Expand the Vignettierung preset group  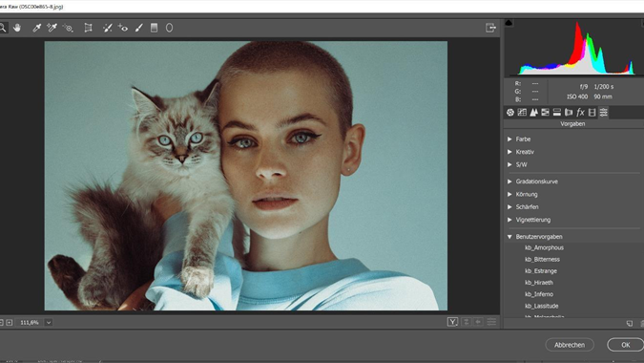(509, 220)
